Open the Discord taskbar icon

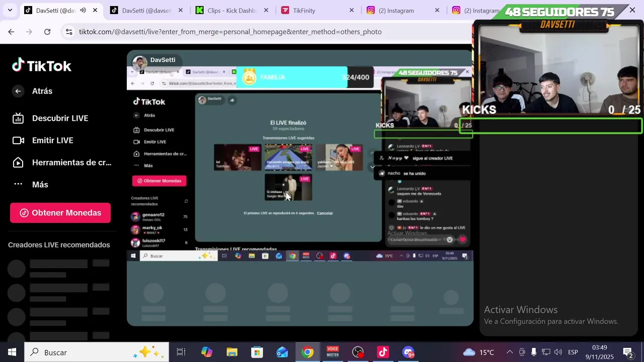click(x=408, y=352)
